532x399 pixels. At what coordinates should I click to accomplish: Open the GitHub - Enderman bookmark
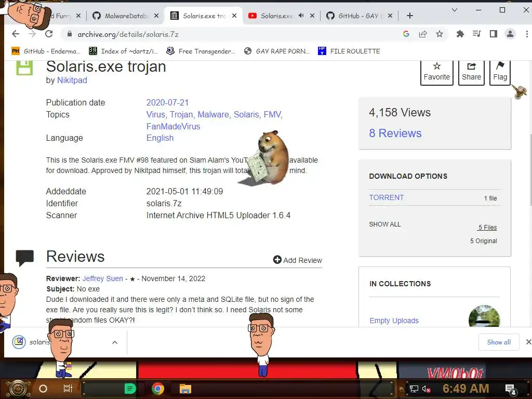(x=46, y=51)
